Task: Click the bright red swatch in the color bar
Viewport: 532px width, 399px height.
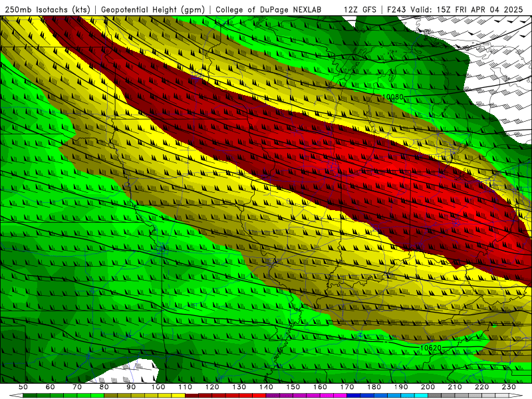Action: click(259, 396)
